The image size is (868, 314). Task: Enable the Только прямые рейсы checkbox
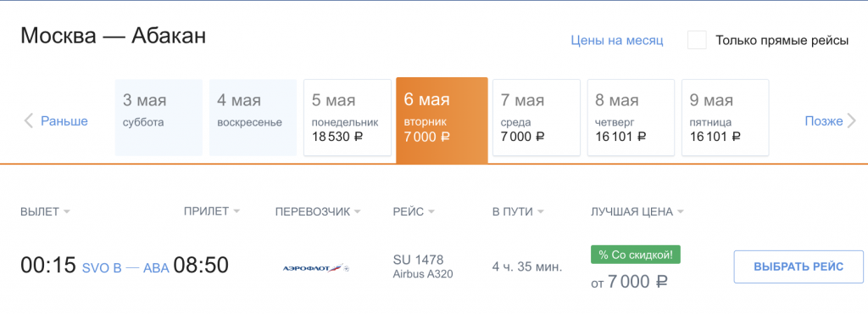click(x=697, y=41)
